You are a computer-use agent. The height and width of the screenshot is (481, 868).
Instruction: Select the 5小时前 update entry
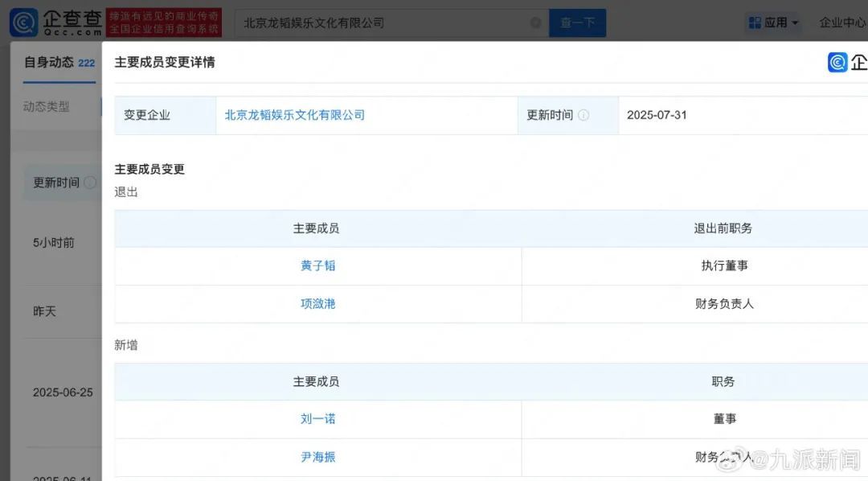coord(54,242)
